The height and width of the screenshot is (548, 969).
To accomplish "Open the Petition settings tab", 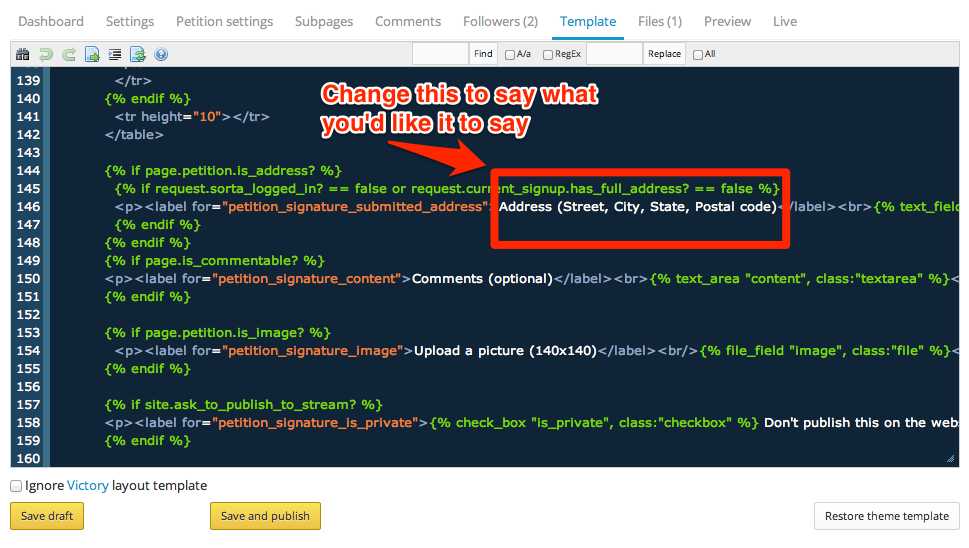I will [x=224, y=22].
